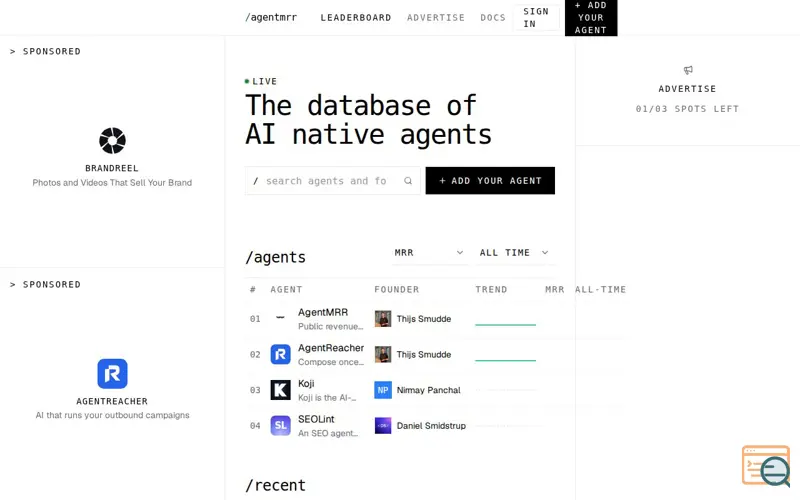Click founder name Daniel Smidstrup
This screenshot has height=500, width=800.
tap(431, 426)
